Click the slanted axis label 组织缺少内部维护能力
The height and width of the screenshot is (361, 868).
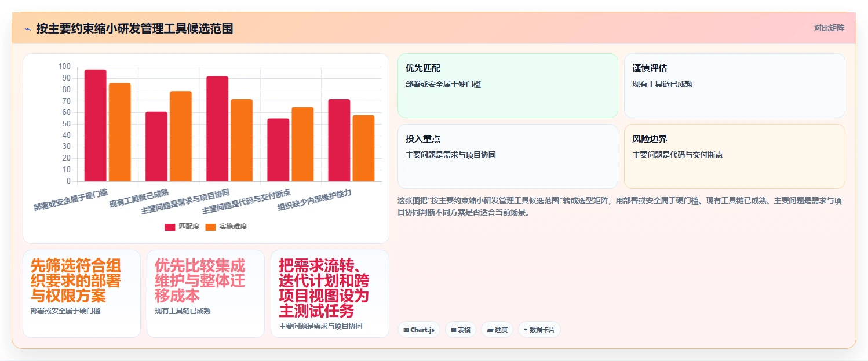pos(315,200)
